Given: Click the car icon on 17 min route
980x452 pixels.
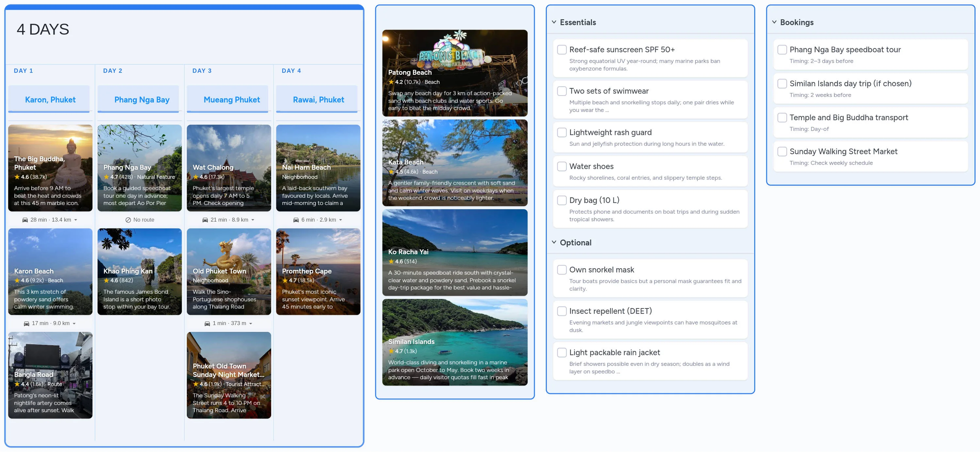Looking at the screenshot, I should click(x=27, y=323).
